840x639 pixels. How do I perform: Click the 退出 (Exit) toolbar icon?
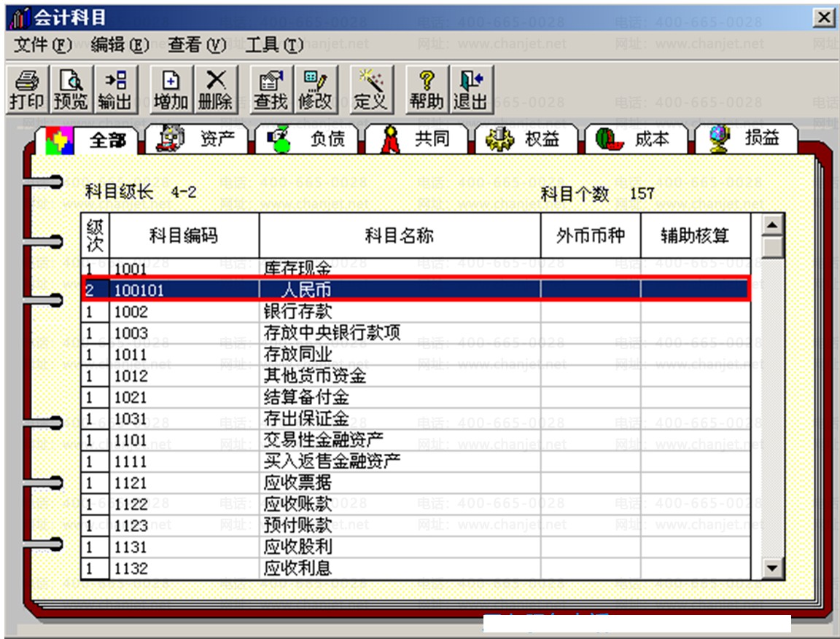coord(470,90)
